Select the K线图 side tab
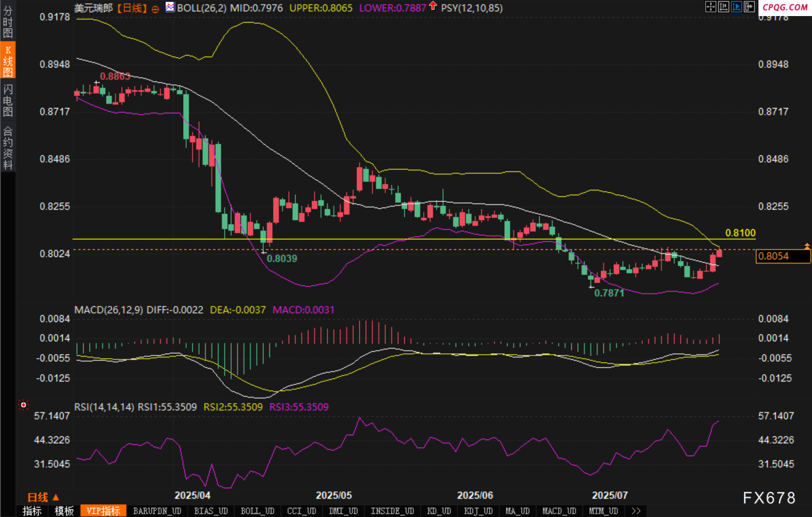Image resolution: width=812 pixels, height=517 pixels. click(x=7, y=60)
